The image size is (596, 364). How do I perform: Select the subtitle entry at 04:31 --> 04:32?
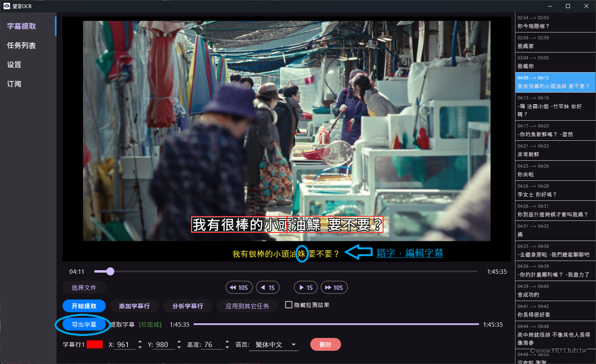[x=555, y=231]
